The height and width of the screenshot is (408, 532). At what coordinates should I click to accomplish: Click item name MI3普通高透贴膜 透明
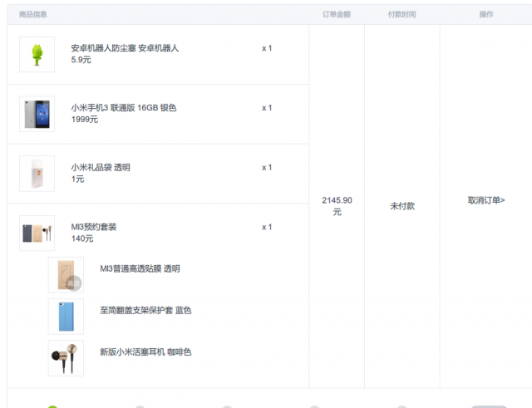tap(140, 269)
